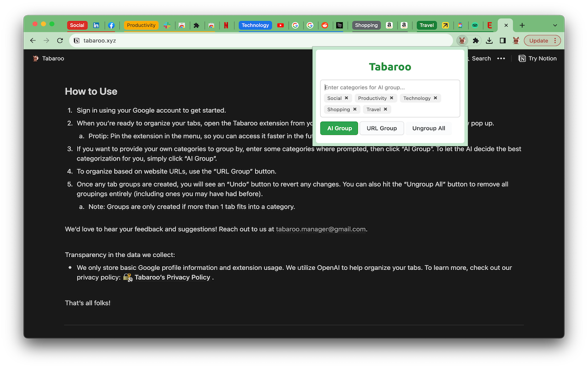Screen dimensions: 588x368
Task: Collapse the Technology tab group label
Action: coord(255,25)
